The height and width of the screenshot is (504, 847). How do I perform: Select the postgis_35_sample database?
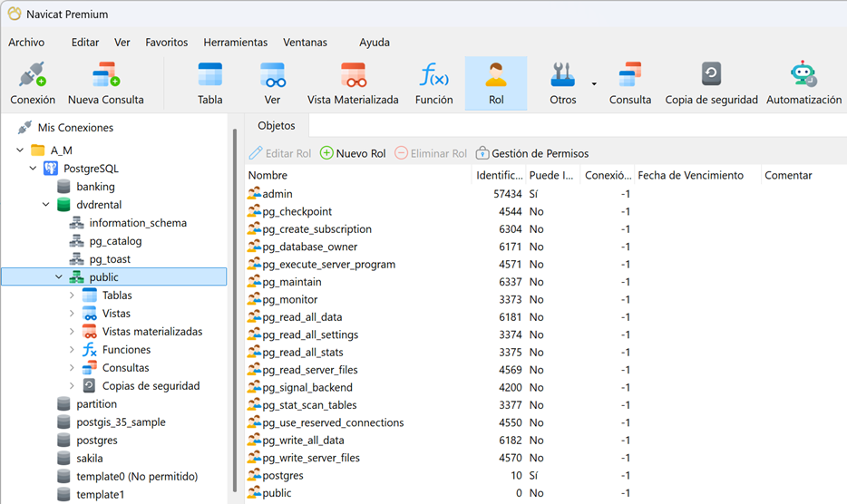(121, 422)
